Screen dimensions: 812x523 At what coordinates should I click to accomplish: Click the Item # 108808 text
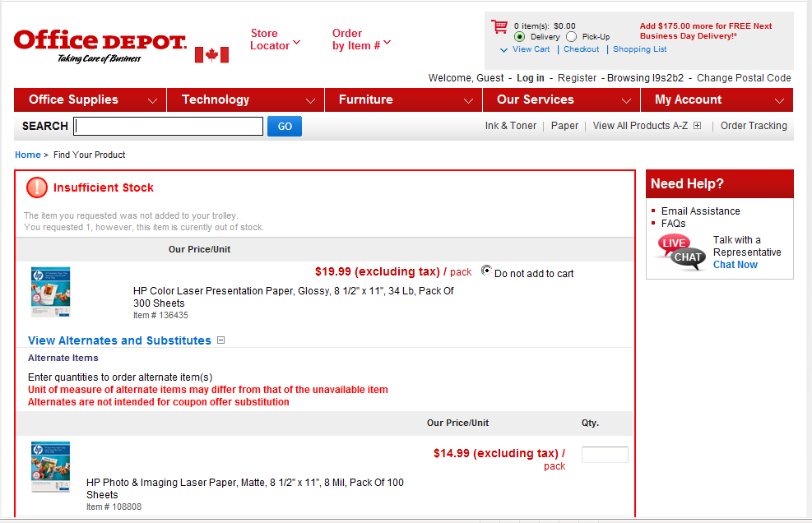coord(114,507)
